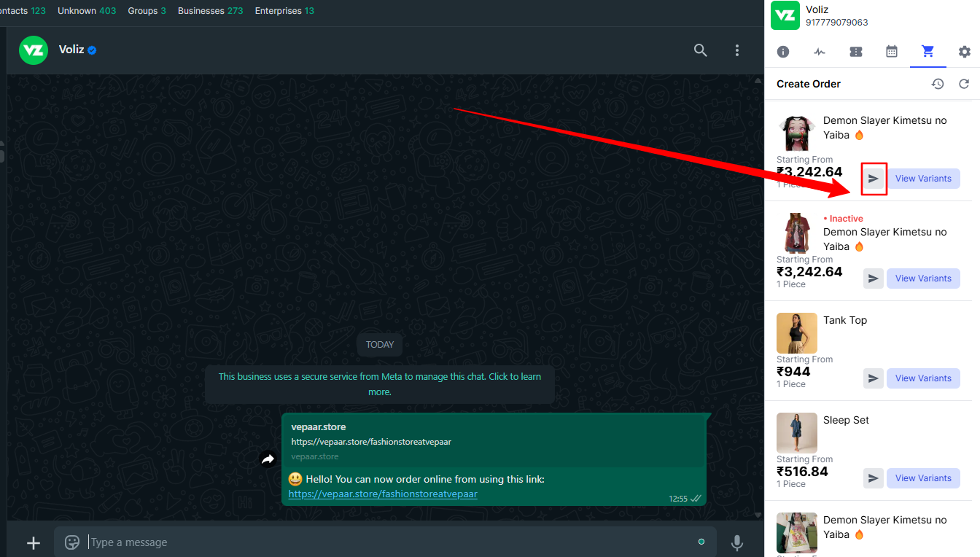The height and width of the screenshot is (557, 980).
Task: Select the shopping cart tab
Action: tap(927, 52)
